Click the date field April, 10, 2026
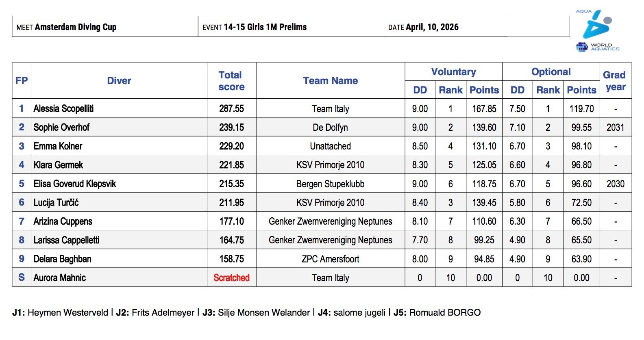644x340 pixels. click(432, 27)
